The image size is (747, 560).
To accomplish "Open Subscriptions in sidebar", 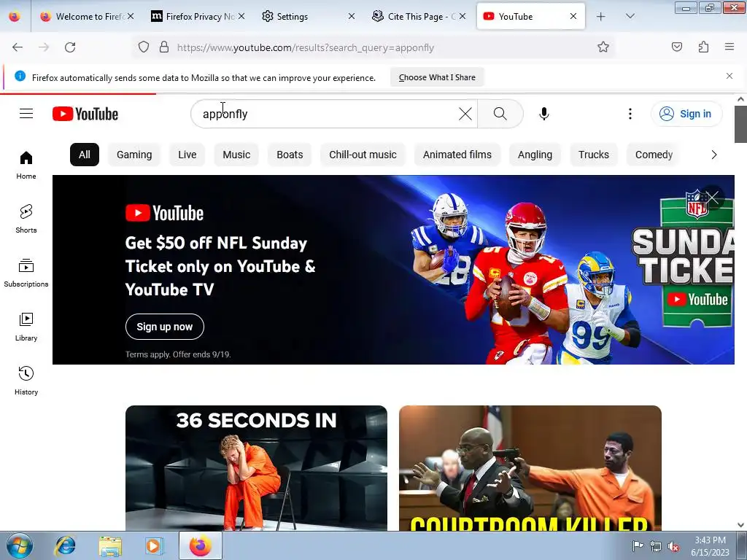I will tap(26, 273).
